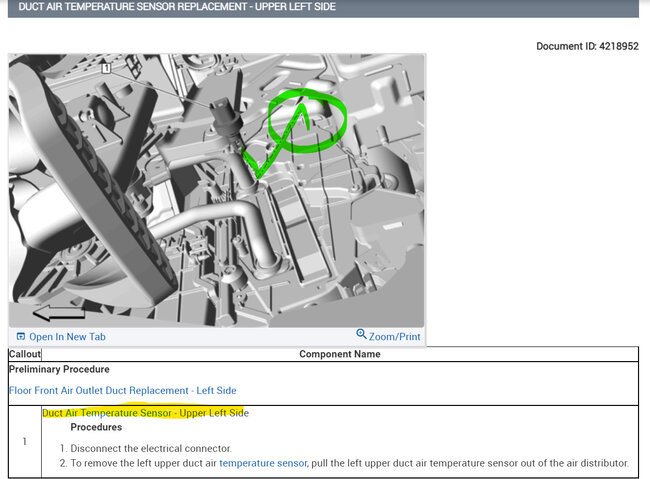Click the Component Name column header
The image size is (650, 479).
point(340,354)
